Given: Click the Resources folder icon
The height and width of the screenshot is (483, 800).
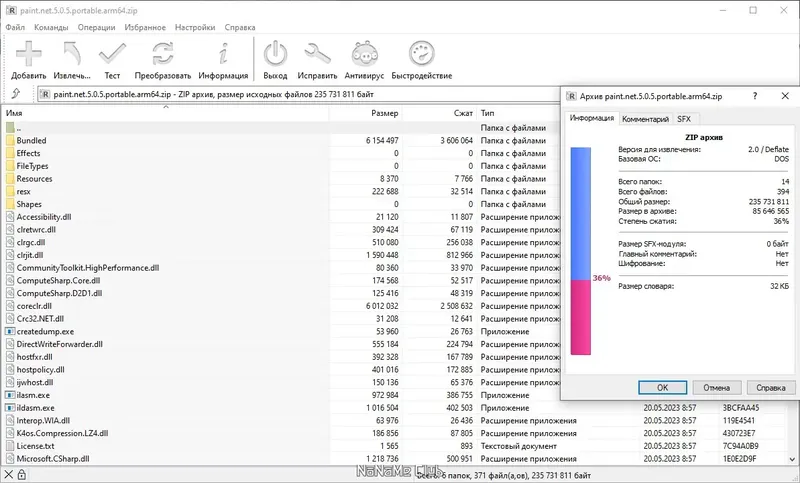Looking at the screenshot, I should click(x=10, y=179).
